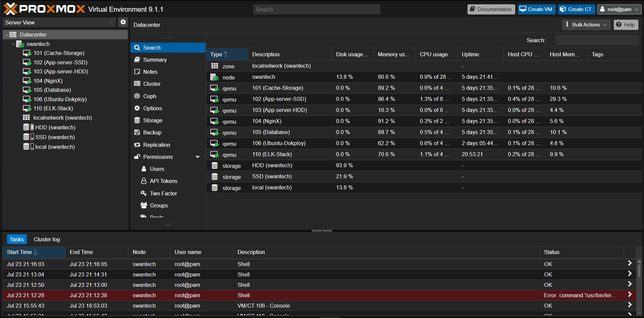The height and width of the screenshot is (318, 644).
Task: Collapse the bottom log panel handle
Action: coord(322,231)
